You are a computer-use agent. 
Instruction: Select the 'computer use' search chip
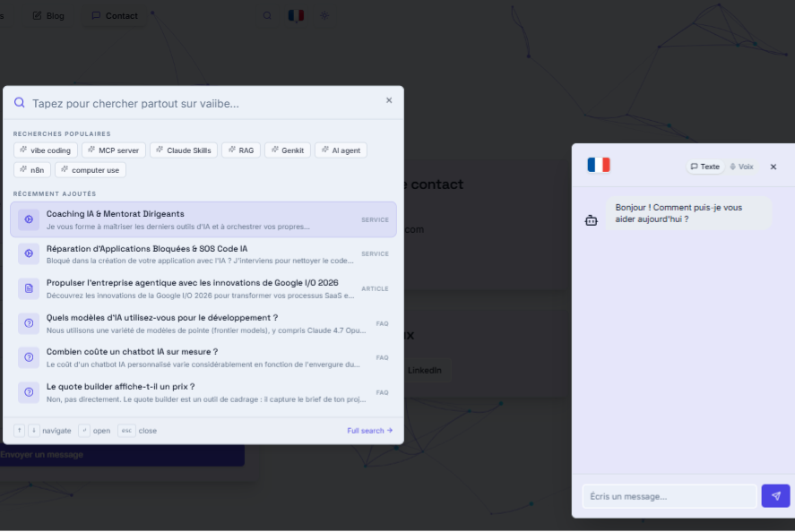[91, 170]
